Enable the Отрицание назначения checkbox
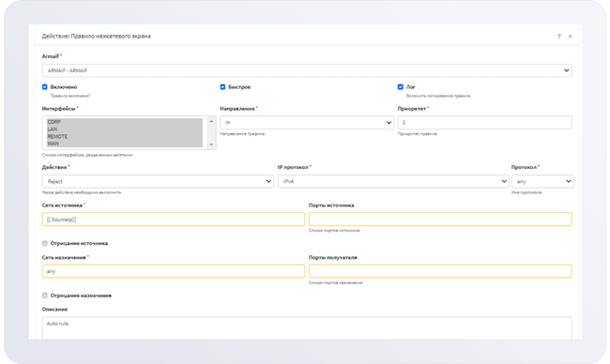Viewport: 610px width, 364px height. (x=45, y=296)
